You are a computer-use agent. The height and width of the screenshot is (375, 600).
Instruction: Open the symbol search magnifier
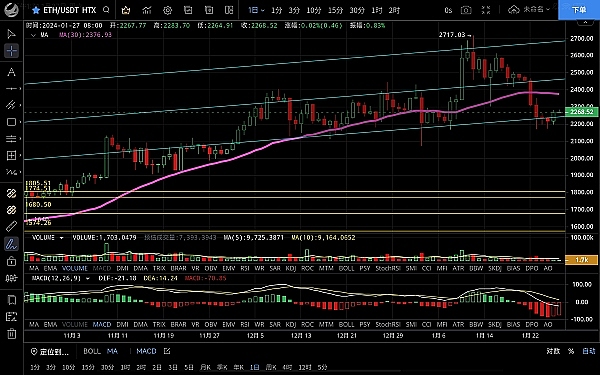[107, 10]
